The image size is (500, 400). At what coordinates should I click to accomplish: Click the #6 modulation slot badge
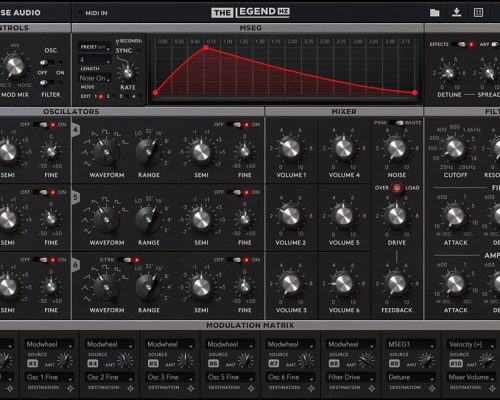(213, 363)
